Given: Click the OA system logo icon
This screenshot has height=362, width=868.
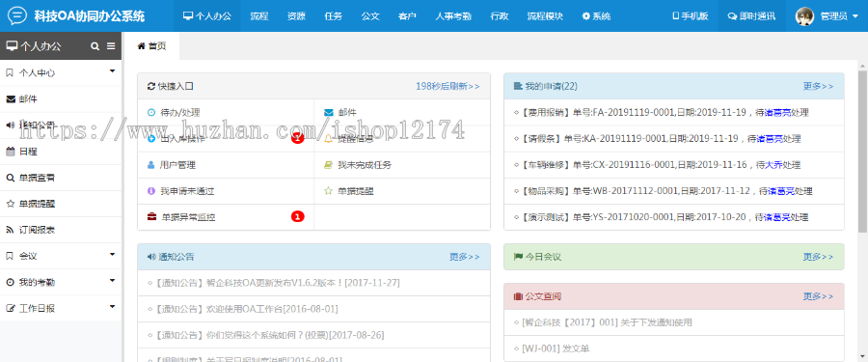Looking at the screenshot, I should pos(17,16).
